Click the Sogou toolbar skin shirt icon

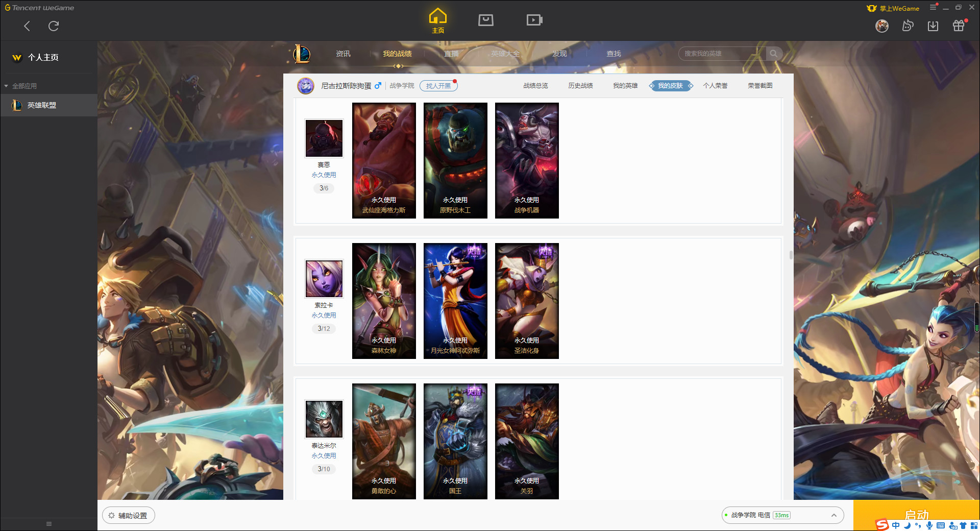tap(963, 525)
